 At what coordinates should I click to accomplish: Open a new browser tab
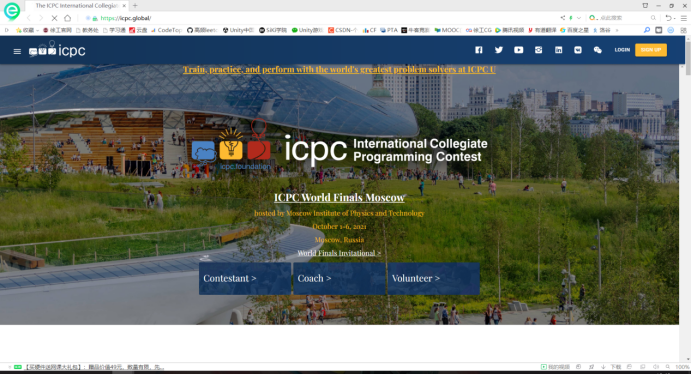tap(135, 6)
